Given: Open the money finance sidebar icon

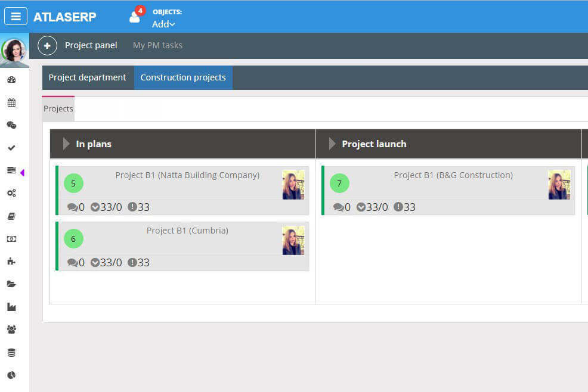Looking at the screenshot, I should pyautogui.click(x=11, y=239).
